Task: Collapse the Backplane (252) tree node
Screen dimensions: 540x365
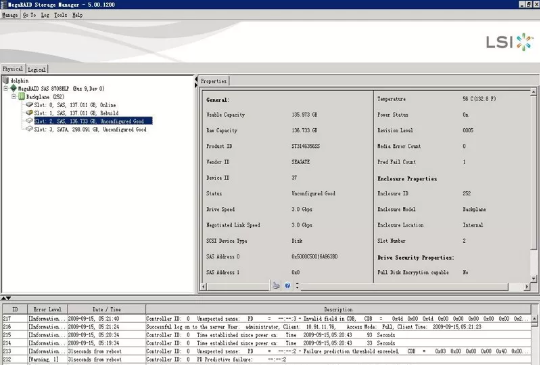Action: pos(14,97)
